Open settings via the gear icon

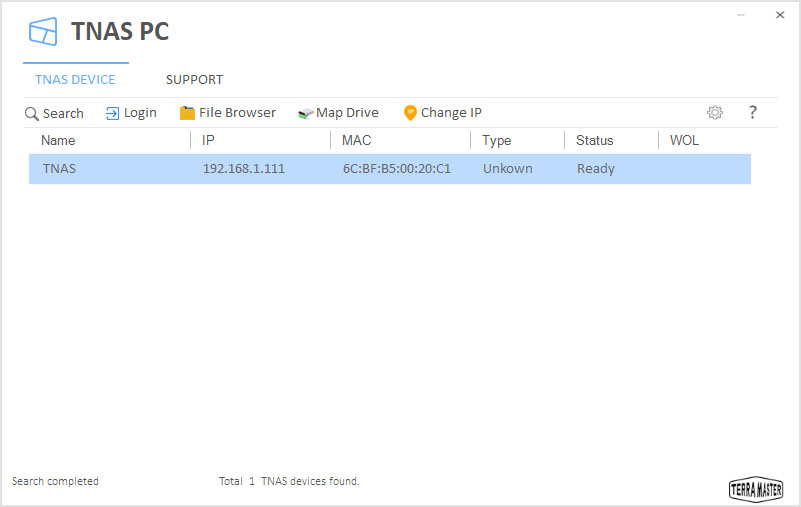pyautogui.click(x=715, y=112)
